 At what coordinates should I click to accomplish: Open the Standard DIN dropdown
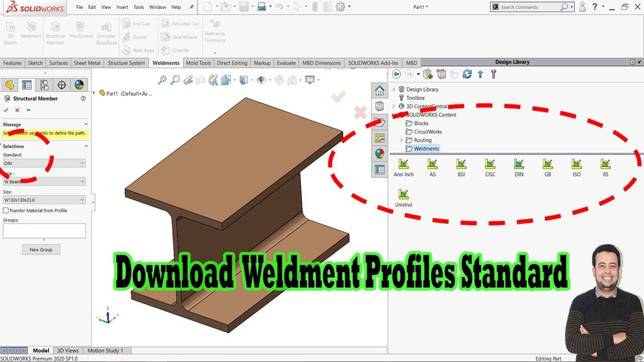(x=44, y=163)
